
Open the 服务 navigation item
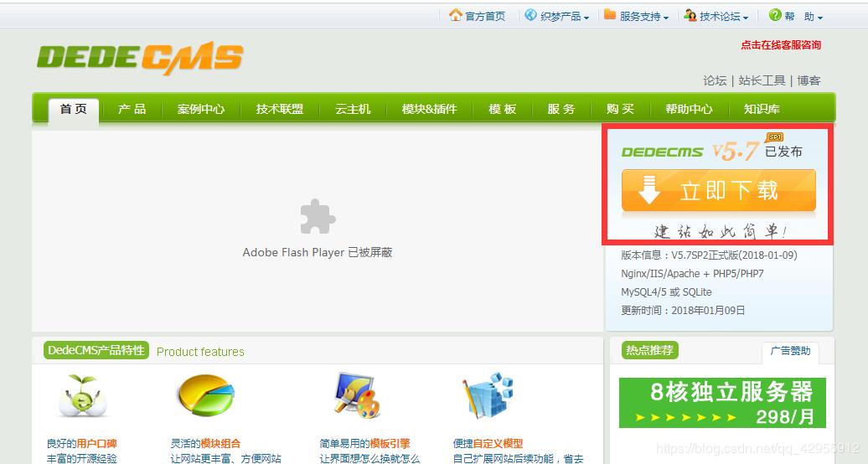pyautogui.click(x=561, y=109)
